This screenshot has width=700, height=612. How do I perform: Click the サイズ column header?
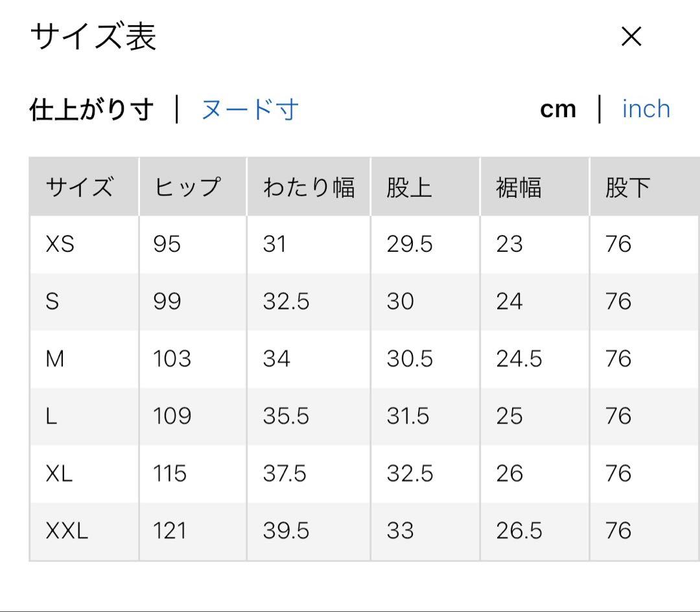point(79,188)
